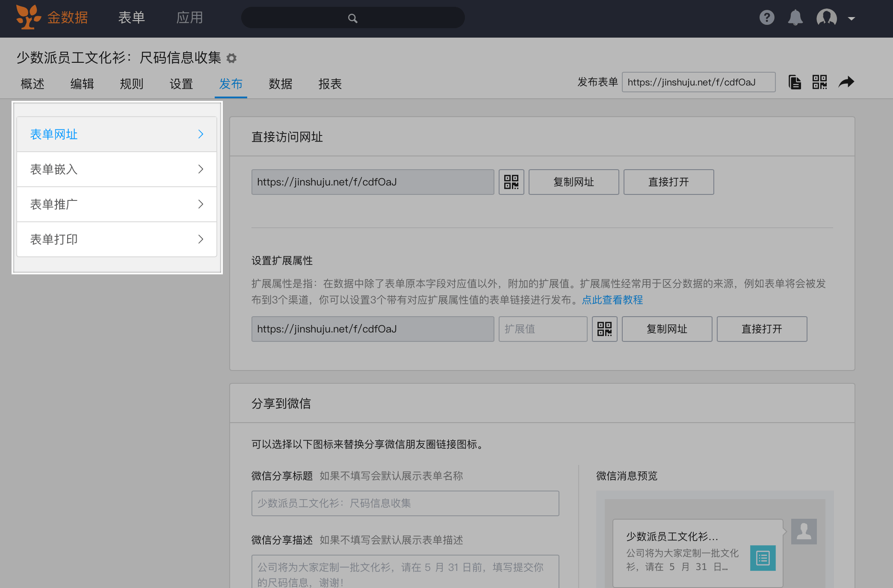Viewport: 893px width, 588px height.
Task: Open the 表单打印 sidebar item
Action: coord(116,239)
